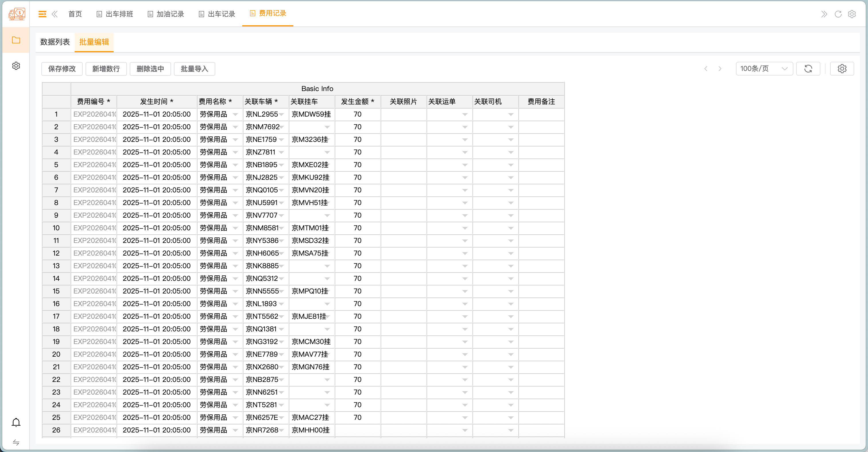Click the 发生金额 cell in row 26
This screenshot has height=452, width=868.
pos(358,430)
